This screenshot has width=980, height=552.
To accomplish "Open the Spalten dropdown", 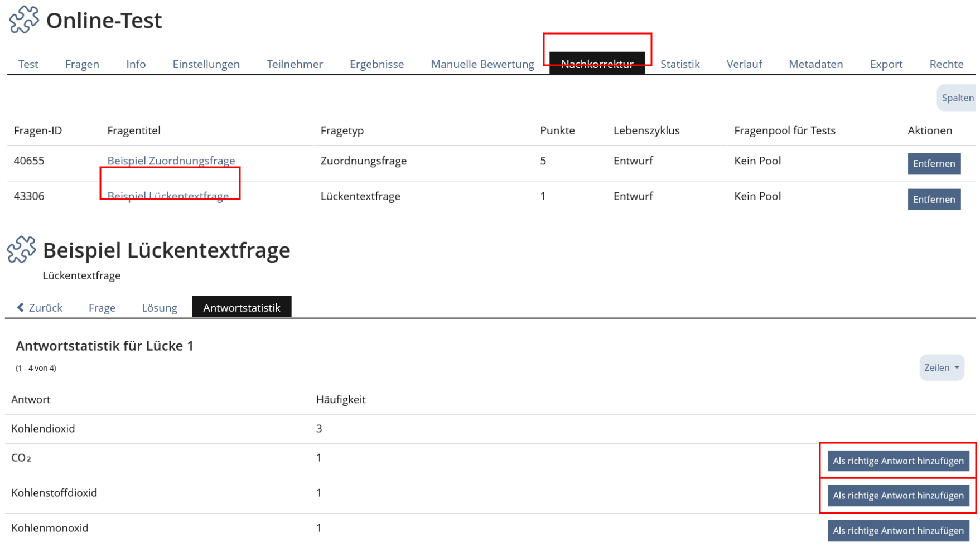I will pos(957,98).
